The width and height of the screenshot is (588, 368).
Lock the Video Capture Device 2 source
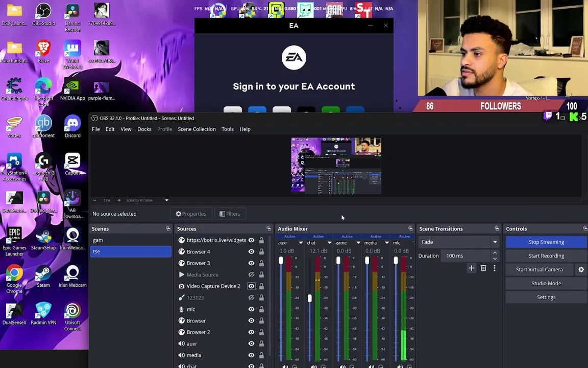click(261, 286)
